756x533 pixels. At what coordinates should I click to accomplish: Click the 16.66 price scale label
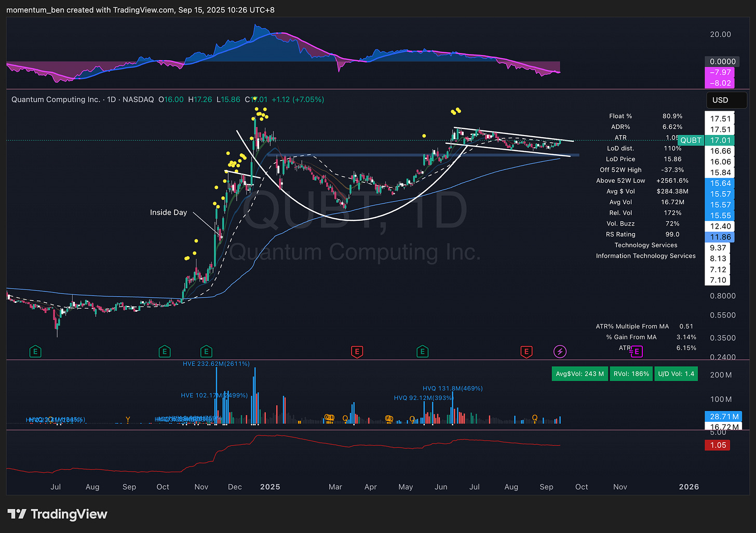tap(720, 151)
